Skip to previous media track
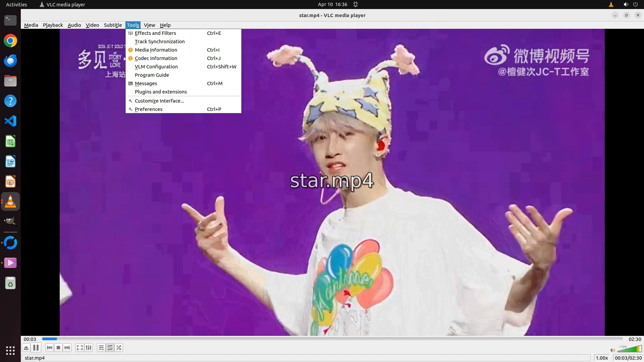This screenshot has height=362, width=644. point(50,348)
